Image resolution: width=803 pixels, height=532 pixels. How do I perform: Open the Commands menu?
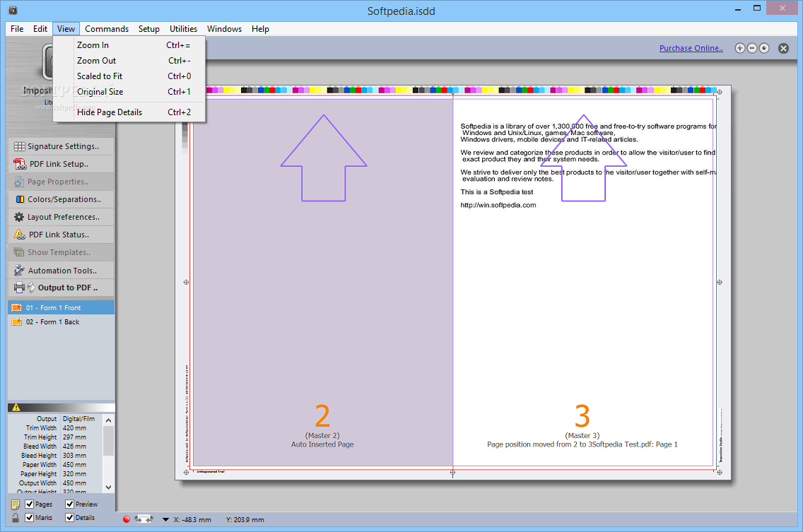107,29
